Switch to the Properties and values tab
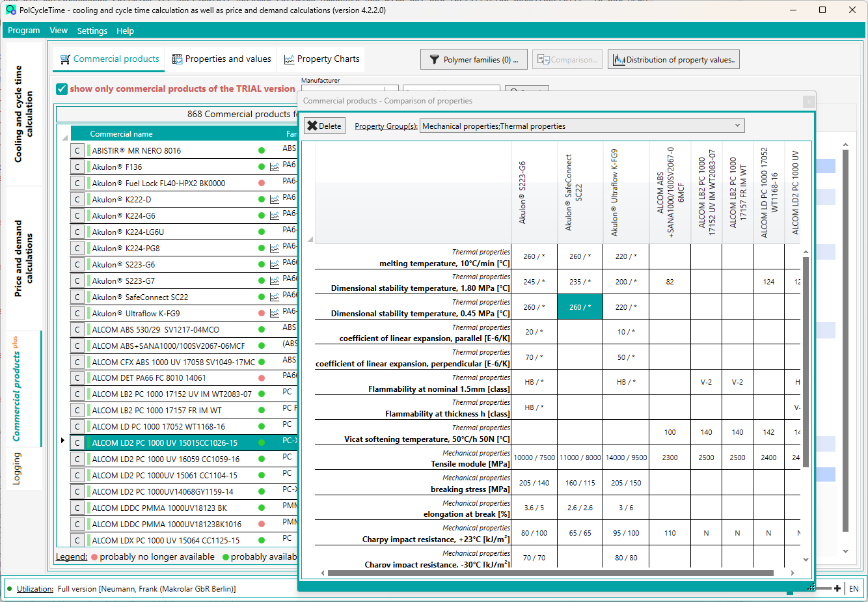The image size is (868, 602). click(x=221, y=59)
